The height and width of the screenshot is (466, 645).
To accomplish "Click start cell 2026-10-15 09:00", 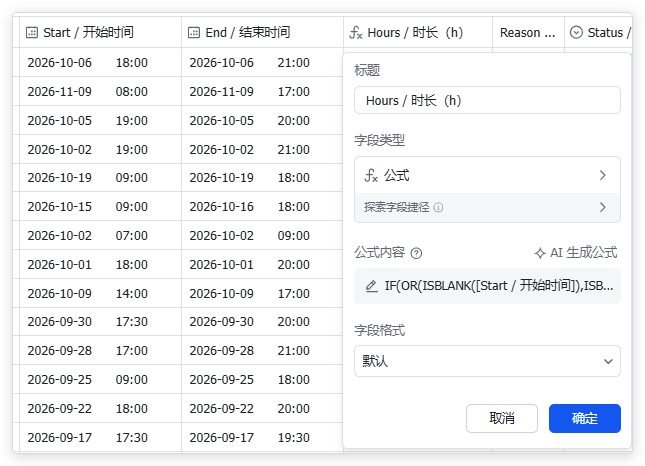I will [x=100, y=206].
